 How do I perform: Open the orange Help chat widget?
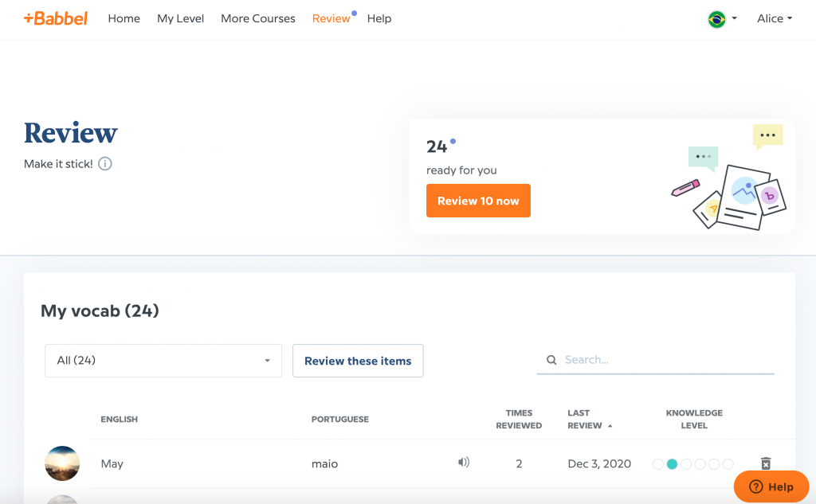pos(771,486)
